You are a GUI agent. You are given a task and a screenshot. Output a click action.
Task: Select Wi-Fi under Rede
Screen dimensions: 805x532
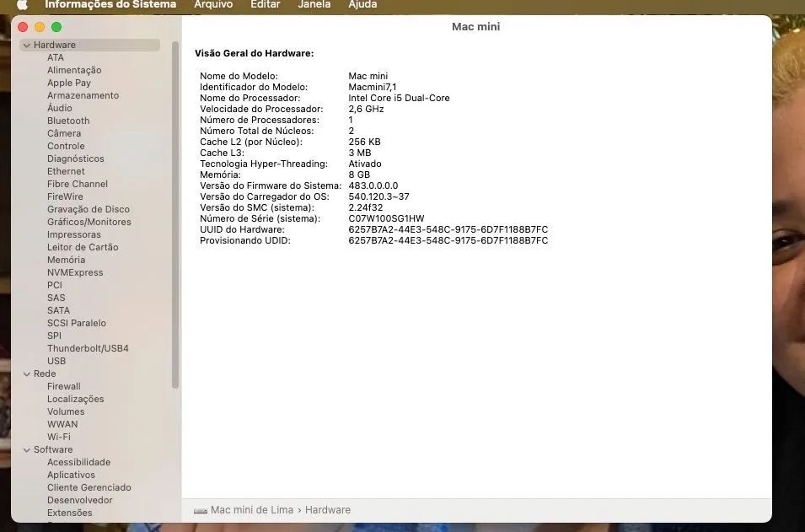click(x=59, y=437)
